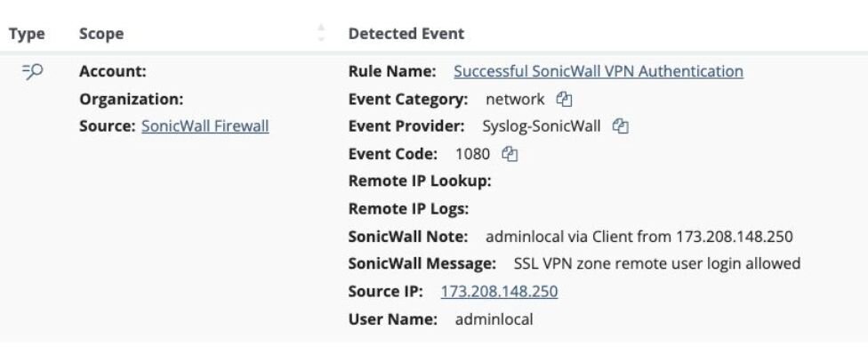Click the Type column header
The height and width of the screenshot is (347, 868).
click(27, 34)
